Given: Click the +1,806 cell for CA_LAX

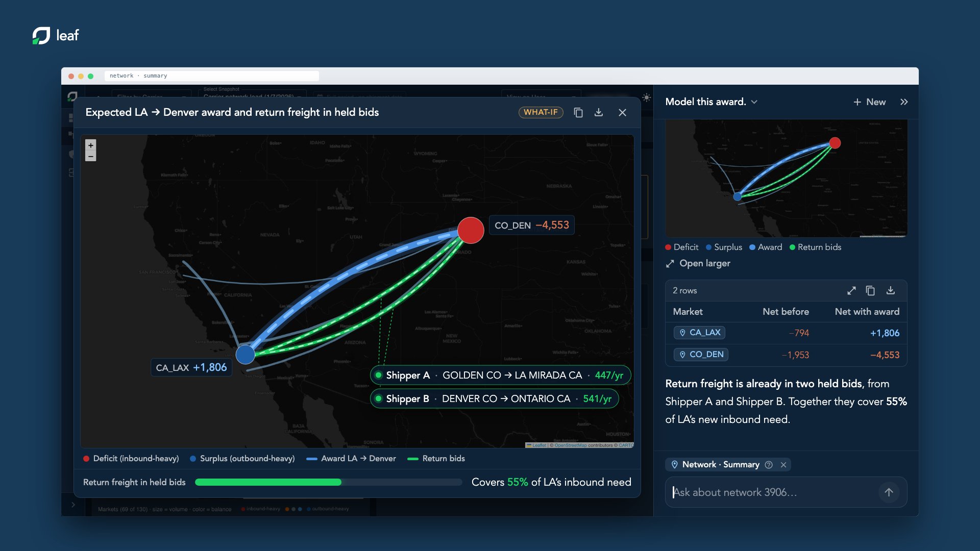Looking at the screenshot, I should pyautogui.click(x=885, y=333).
